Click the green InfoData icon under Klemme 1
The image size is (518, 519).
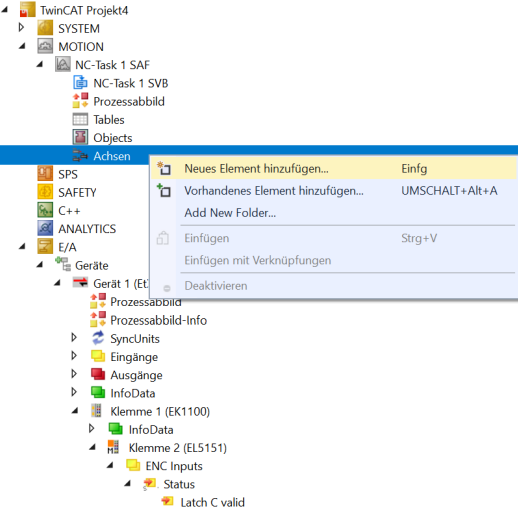(116, 429)
